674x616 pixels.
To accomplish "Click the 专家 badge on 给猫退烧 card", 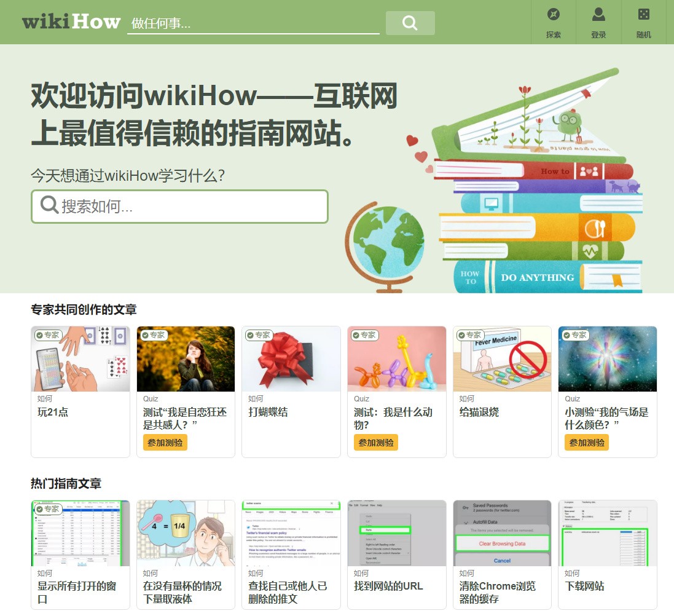I will pos(470,335).
